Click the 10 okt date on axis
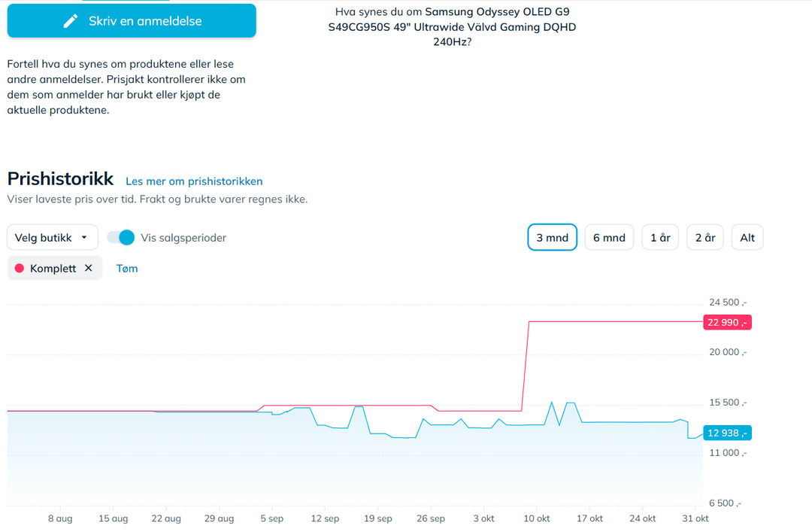Viewport: 812px width, 532px height. [537, 518]
